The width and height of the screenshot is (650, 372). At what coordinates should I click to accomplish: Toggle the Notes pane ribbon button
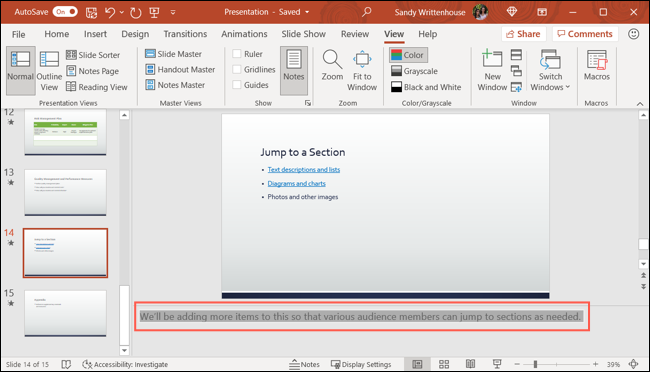coord(294,70)
